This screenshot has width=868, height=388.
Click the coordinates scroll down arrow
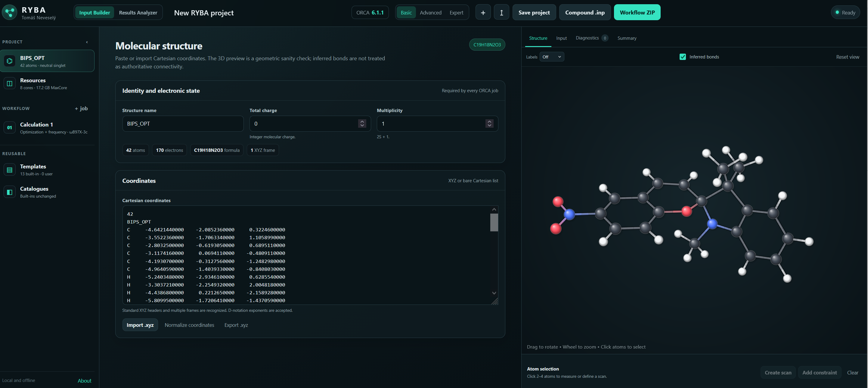pyautogui.click(x=494, y=293)
